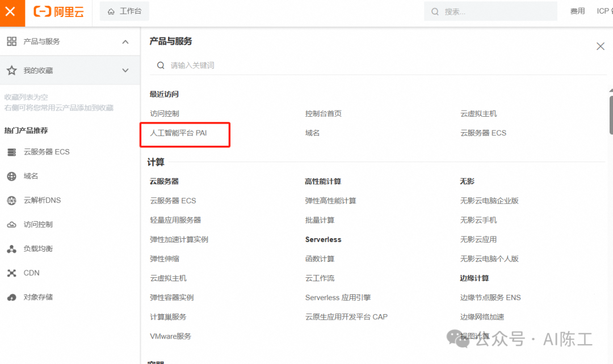Open 云工作流 link
Viewport: 613px width, 364px height.
point(320,278)
